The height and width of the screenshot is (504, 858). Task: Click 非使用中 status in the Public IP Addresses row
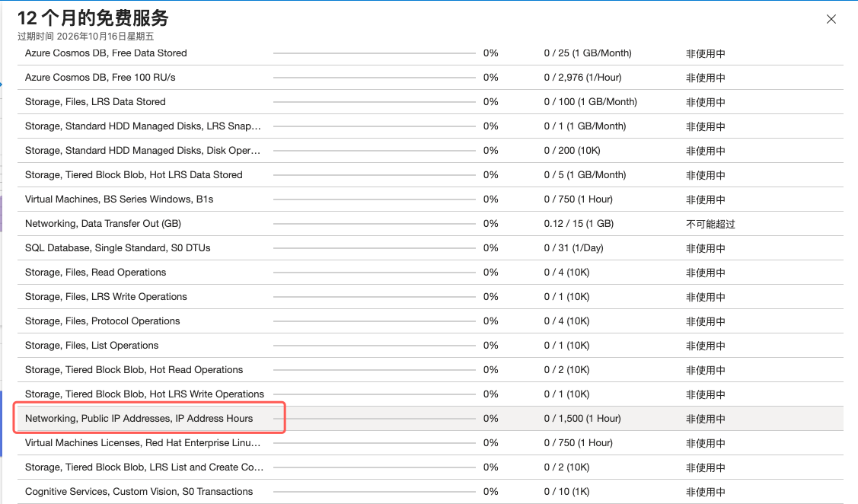pos(705,419)
